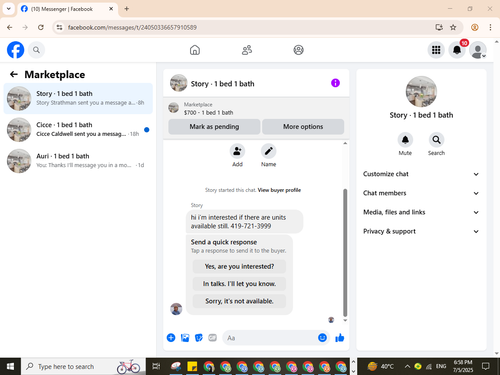Expand Media, files and links section

point(421,212)
